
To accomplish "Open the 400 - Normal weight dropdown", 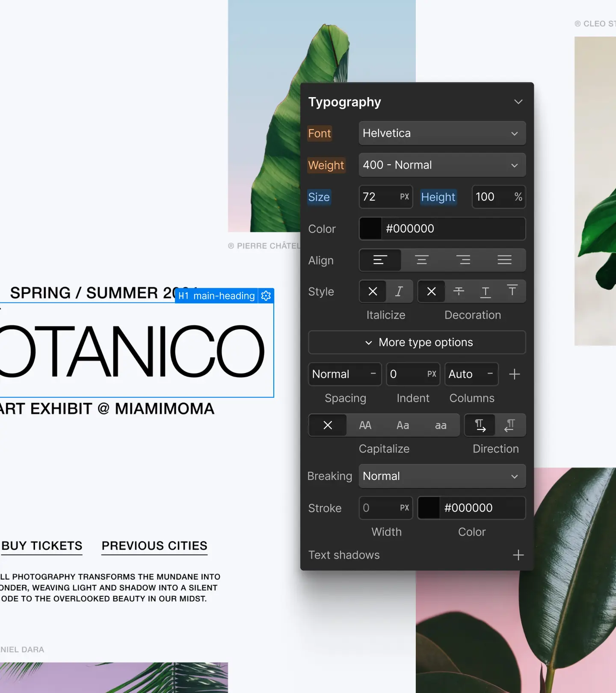I will (x=442, y=165).
